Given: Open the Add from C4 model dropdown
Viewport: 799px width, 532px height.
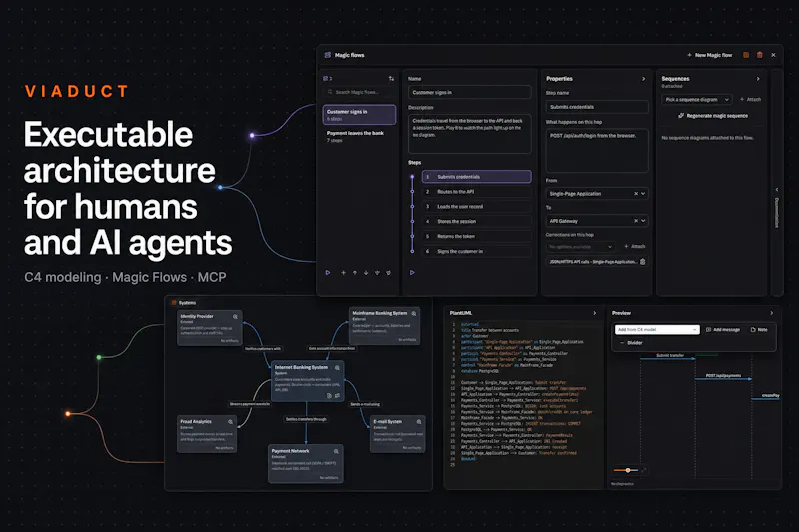Looking at the screenshot, I should 657,330.
